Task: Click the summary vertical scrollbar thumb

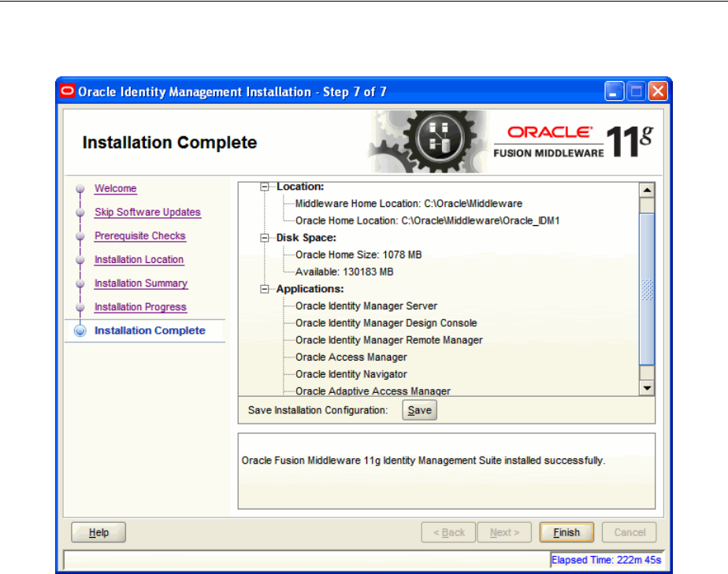Action: [x=647, y=289]
